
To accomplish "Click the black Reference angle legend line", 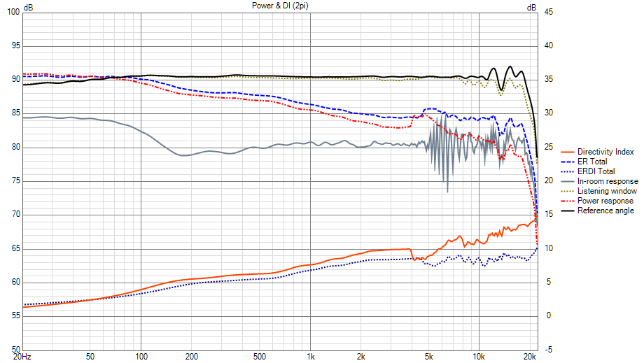I will tap(568, 211).
